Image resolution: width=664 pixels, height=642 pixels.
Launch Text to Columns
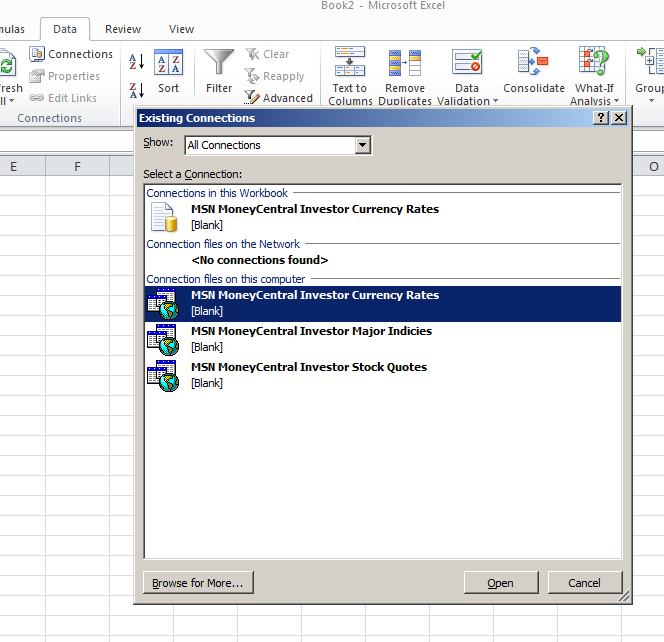coord(350,75)
